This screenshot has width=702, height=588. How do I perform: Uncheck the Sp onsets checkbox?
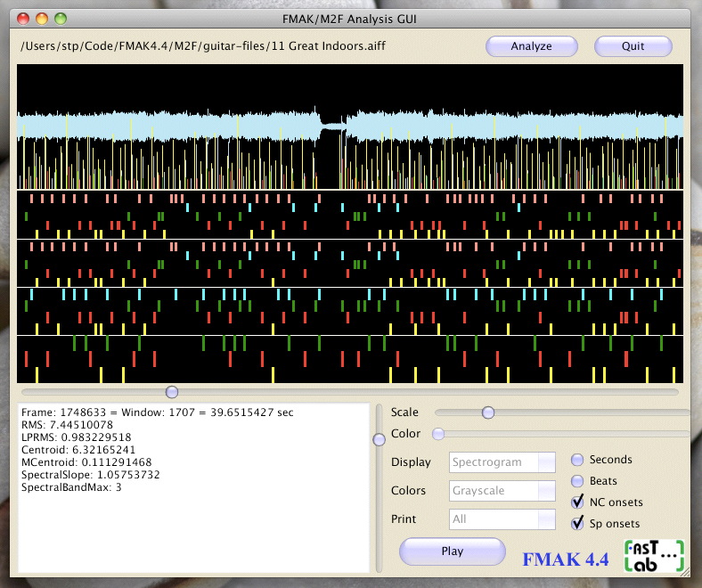pos(577,523)
